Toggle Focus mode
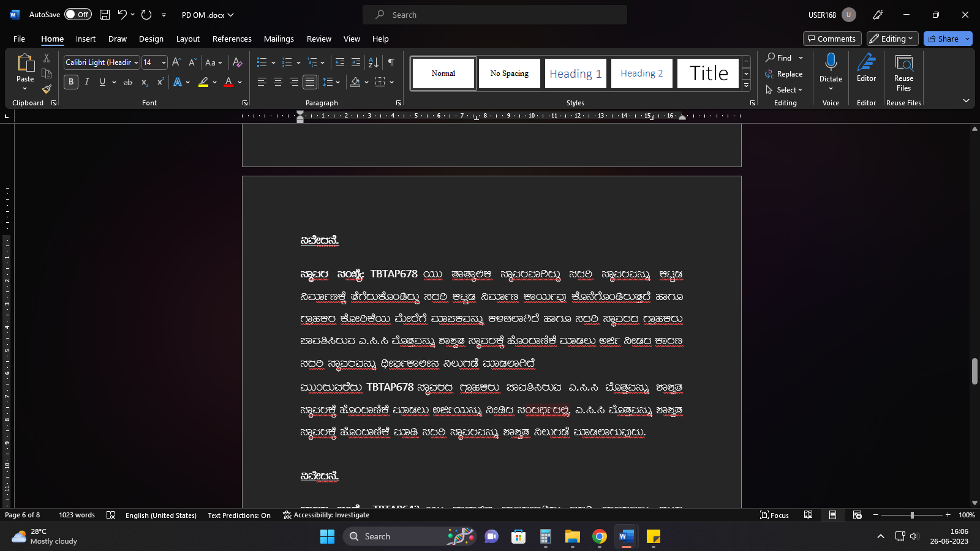 [x=774, y=515]
